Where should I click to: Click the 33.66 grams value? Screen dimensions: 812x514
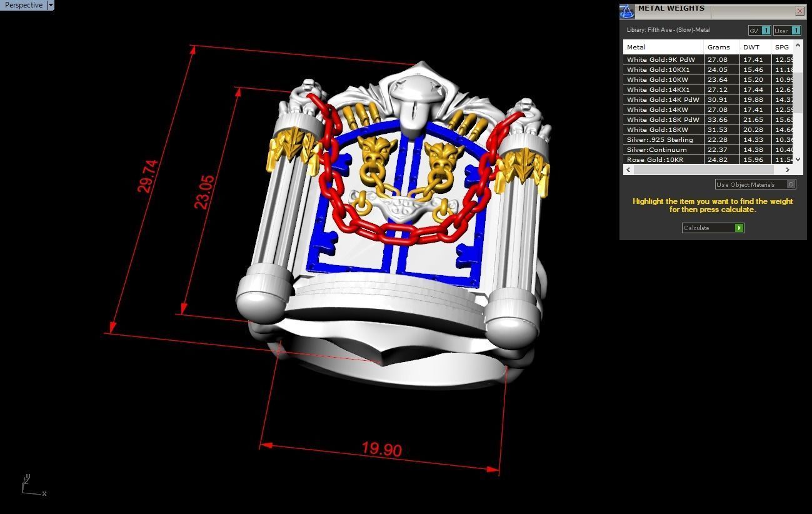[717, 119]
